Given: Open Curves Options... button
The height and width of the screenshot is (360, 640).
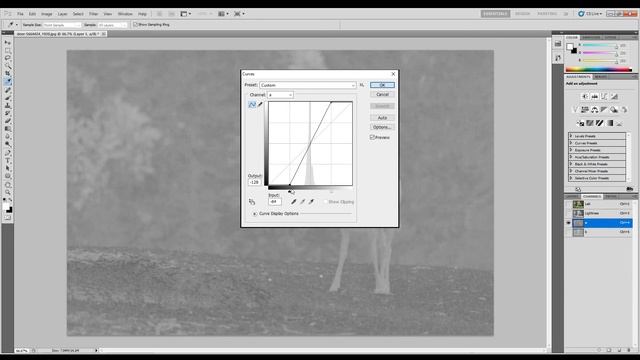Looking at the screenshot, I should click(x=382, y=127).
